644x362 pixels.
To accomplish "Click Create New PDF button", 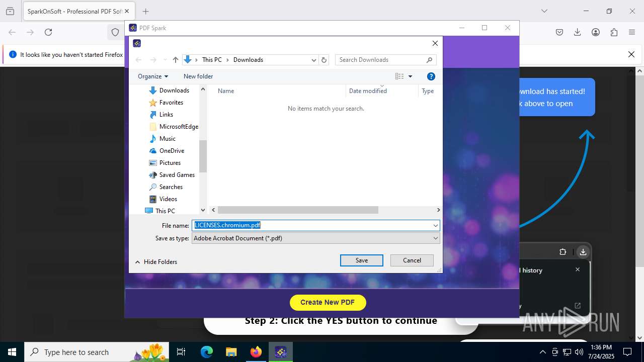I will pos(328,302).
